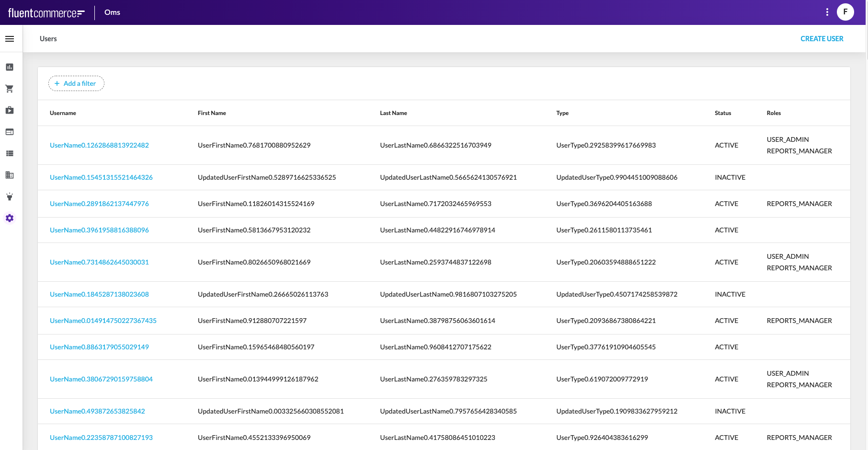
Task: Select the insights flashlight icon in sidebar
Action: pos(10,196)
